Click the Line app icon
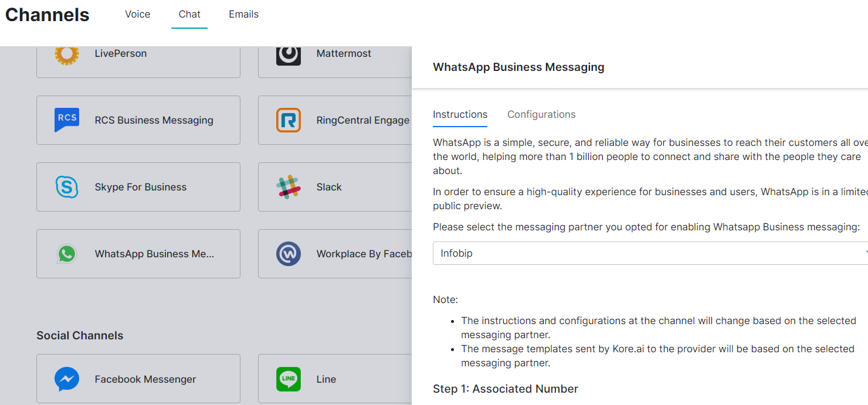 (289, 379)
